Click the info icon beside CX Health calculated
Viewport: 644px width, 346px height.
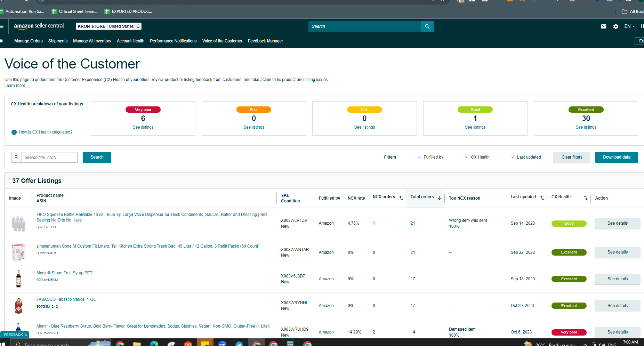(14, 132)
